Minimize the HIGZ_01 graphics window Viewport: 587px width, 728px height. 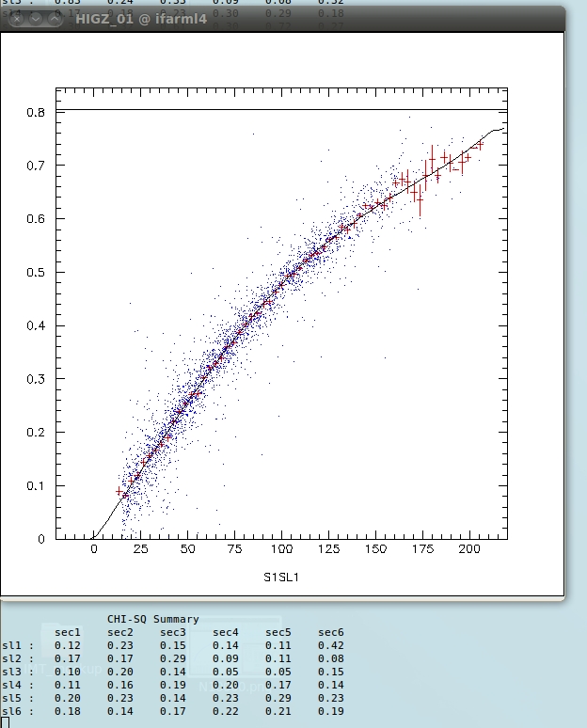(34, 19)
